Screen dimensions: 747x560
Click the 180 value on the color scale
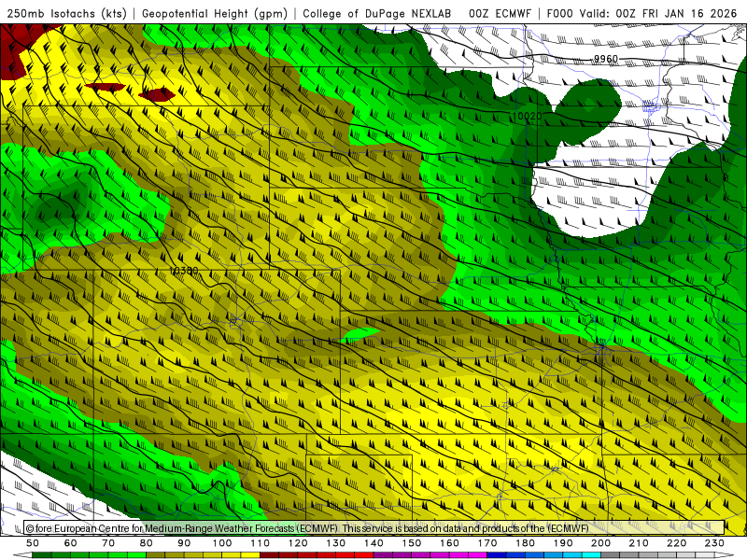(x=525, y=543)
